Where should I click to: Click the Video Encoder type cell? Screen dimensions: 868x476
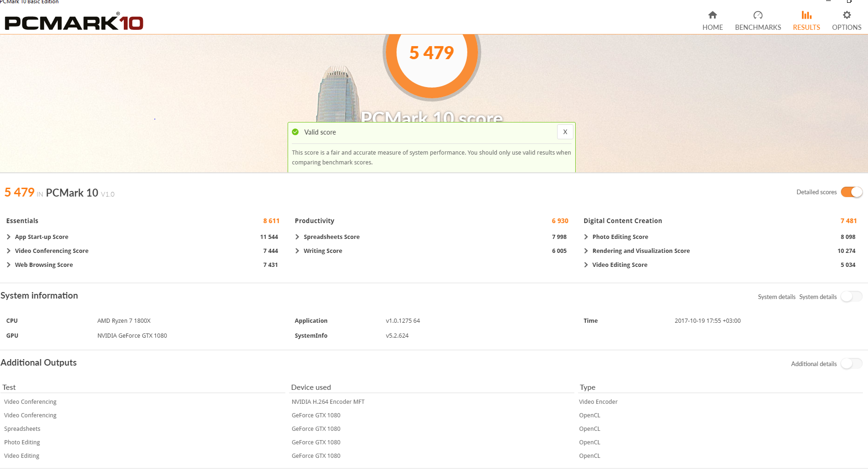coord(598,402)
